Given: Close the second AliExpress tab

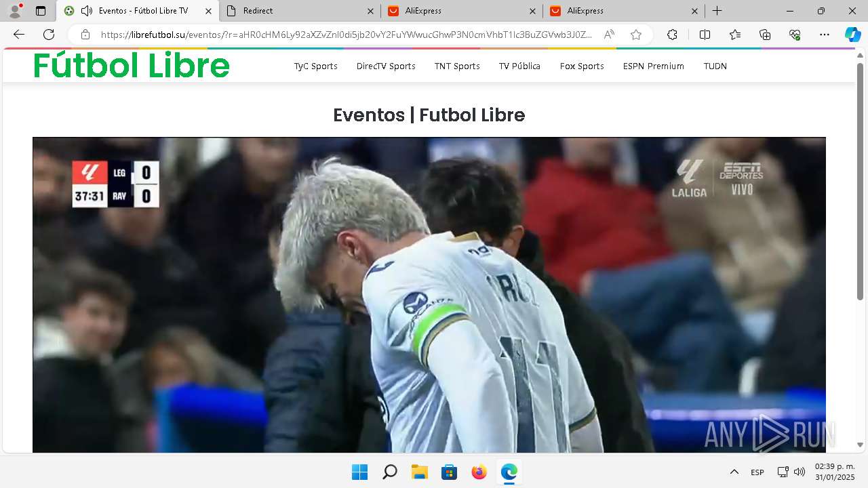Looking at the screenshot, I should click(x=694, y=11).
